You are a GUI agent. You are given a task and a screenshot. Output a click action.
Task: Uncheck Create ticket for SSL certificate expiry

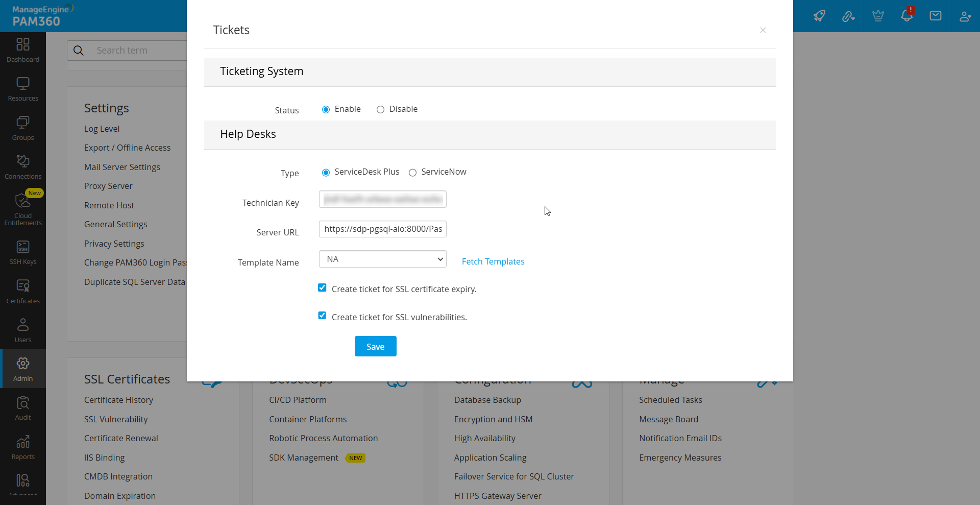pyautogui.click(x=322, y=288)
